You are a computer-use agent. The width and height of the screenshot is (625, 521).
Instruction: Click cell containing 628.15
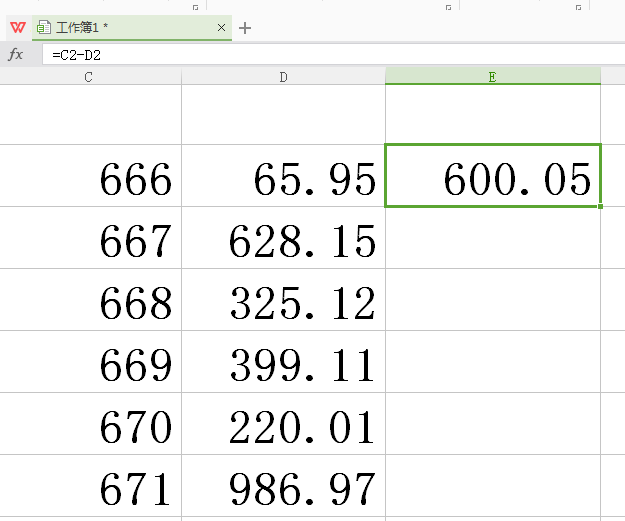[x=283, y=238]
